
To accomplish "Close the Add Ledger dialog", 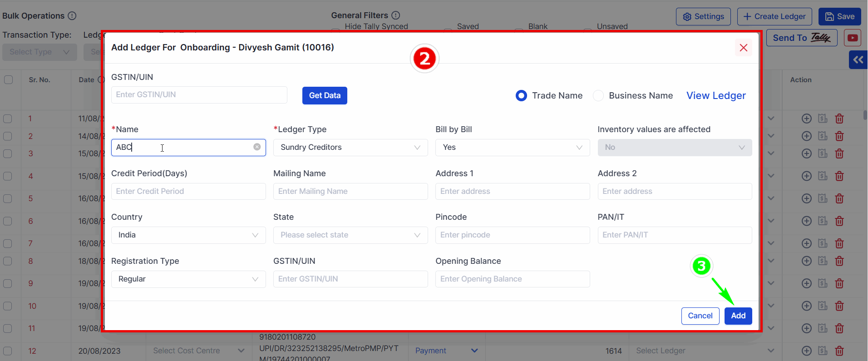I will point(744,48).
